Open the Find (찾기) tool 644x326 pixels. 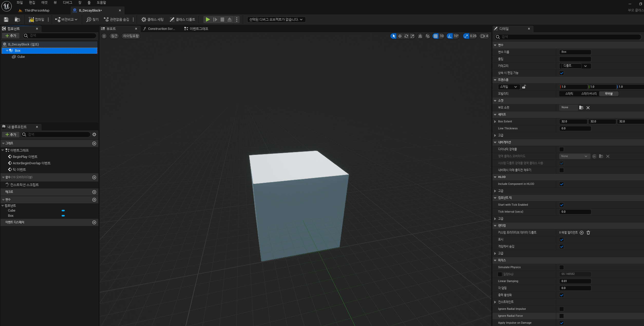(x=92, y=20)
